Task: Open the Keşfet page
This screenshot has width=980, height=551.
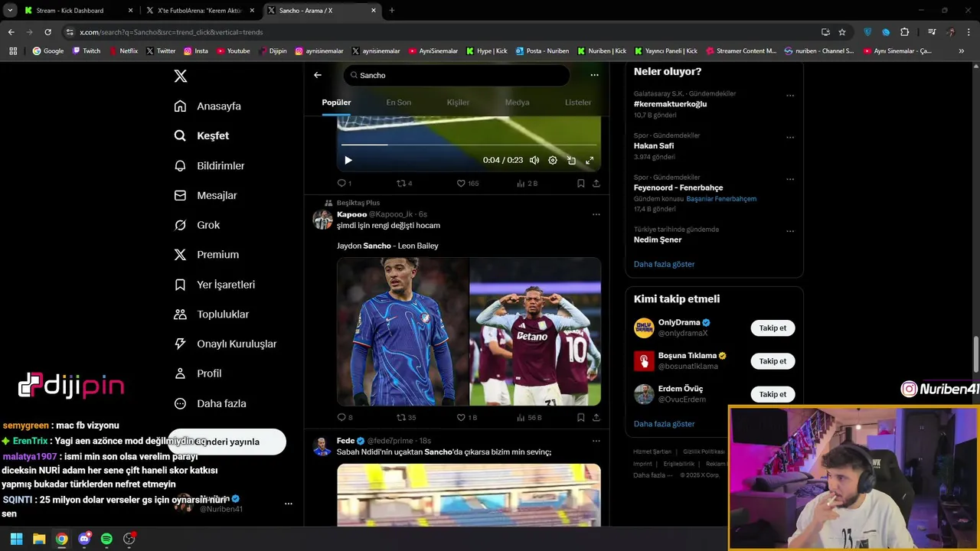Action: (201, 135)
